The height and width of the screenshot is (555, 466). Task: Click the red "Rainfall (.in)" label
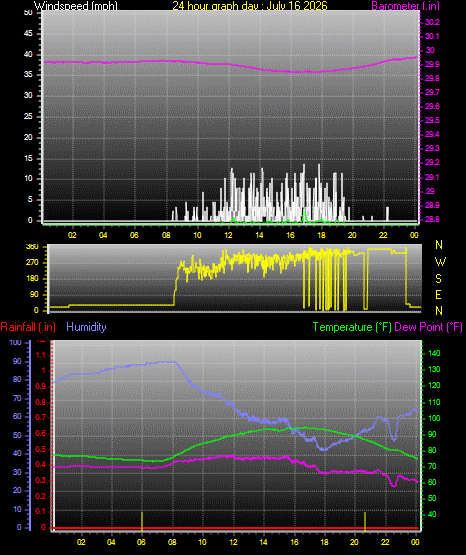28,327
